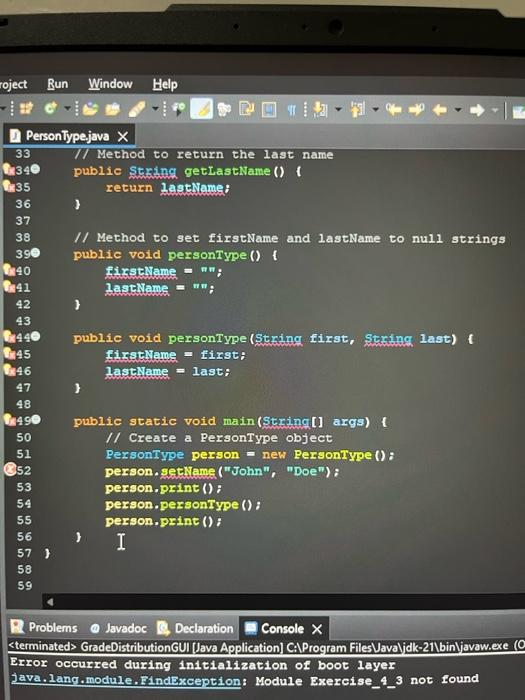Click the error marker on line 45
The image size is (525, 700).
pos(9,353)
